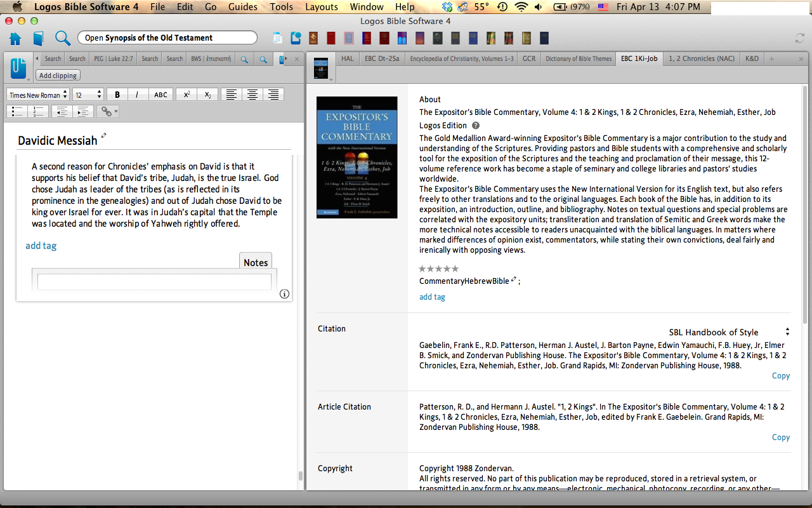This screenshot has width=812, height=508.
Task: Align text left
Action: (x=232, y=95)
